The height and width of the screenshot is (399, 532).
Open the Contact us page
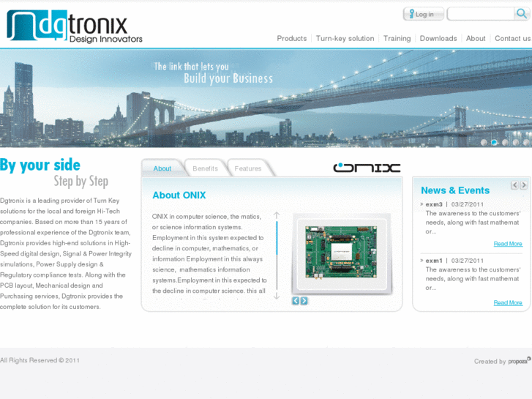[x=513, y=38]
